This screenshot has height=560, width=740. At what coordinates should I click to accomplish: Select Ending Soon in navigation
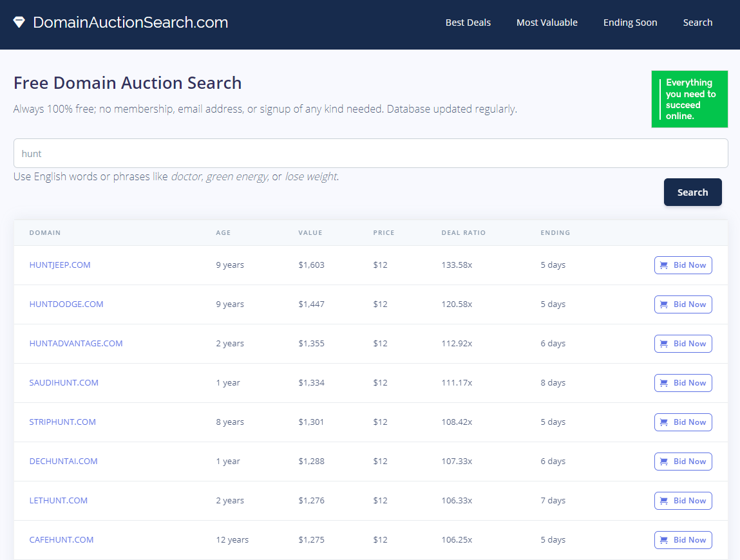click(x=630, y=23)
